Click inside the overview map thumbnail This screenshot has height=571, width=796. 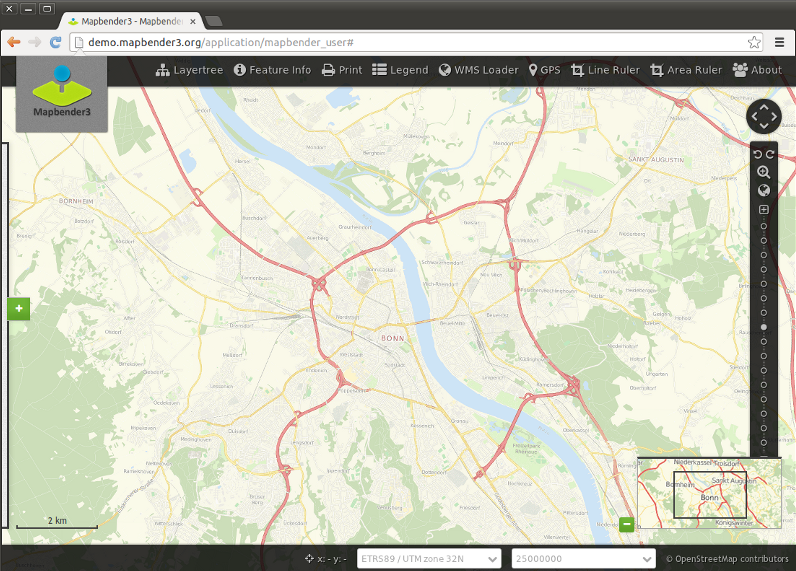(709, 493)
